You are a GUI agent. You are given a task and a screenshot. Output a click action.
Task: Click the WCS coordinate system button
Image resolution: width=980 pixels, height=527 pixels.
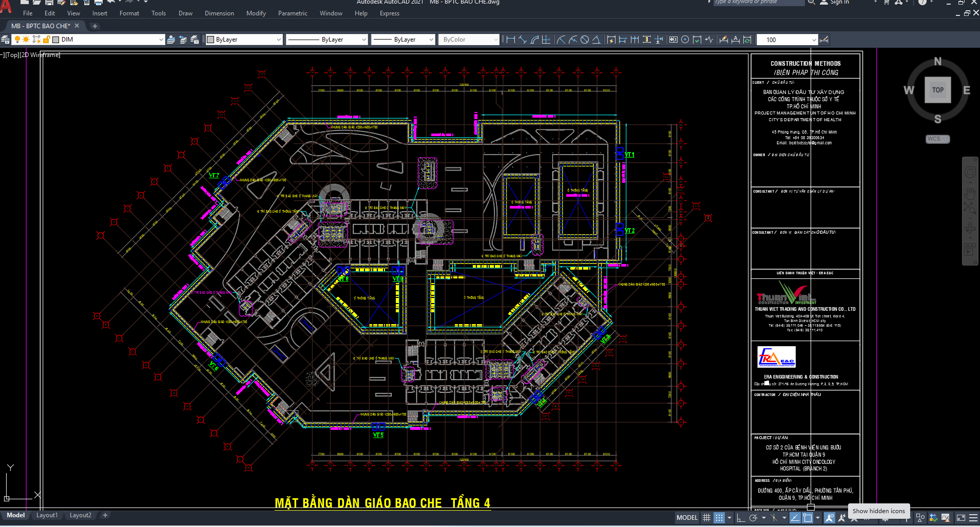[937, 139]
